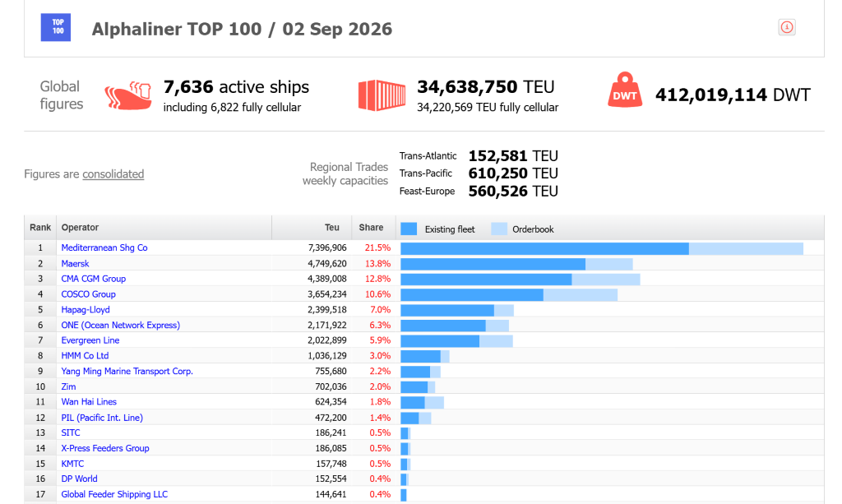Click the Operator column header
The image size is (842, 504).
click(x=164, y=228)
